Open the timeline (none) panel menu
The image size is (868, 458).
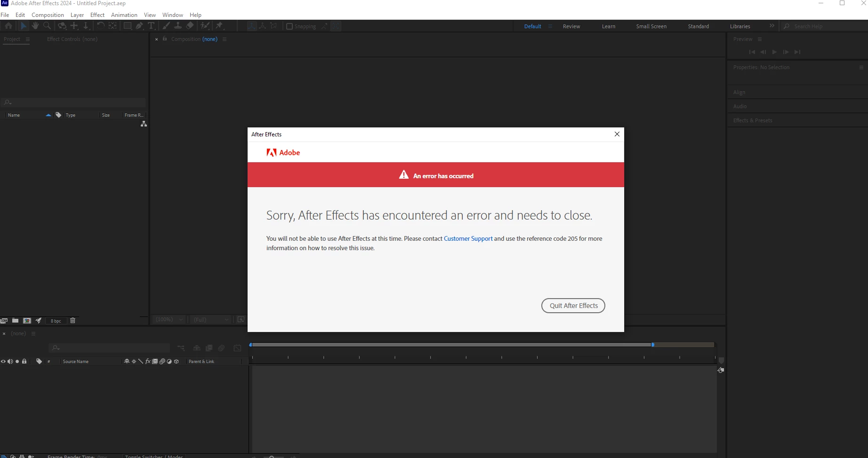tap(33, 334)
